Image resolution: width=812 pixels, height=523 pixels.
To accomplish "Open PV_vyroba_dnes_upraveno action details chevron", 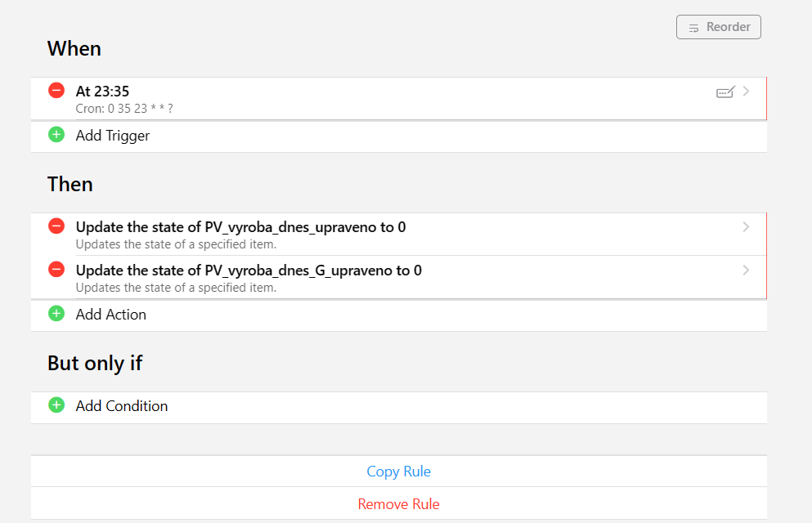I will (x=746, y=227).
